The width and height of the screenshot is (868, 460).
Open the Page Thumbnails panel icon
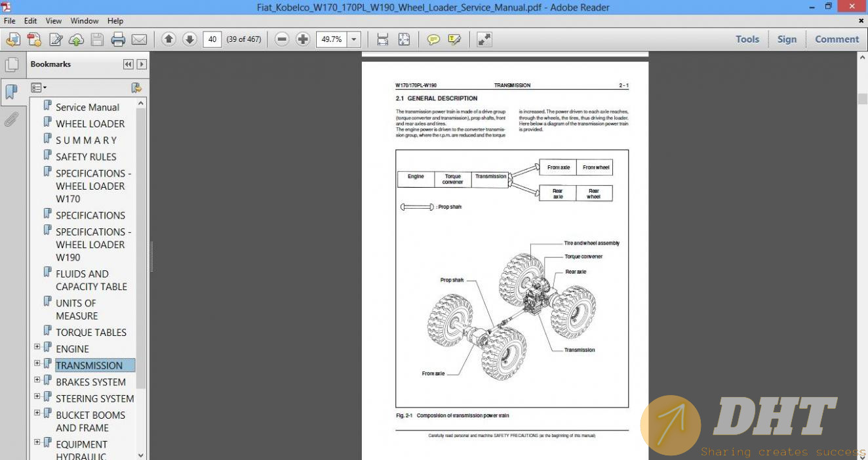[11, 65]
